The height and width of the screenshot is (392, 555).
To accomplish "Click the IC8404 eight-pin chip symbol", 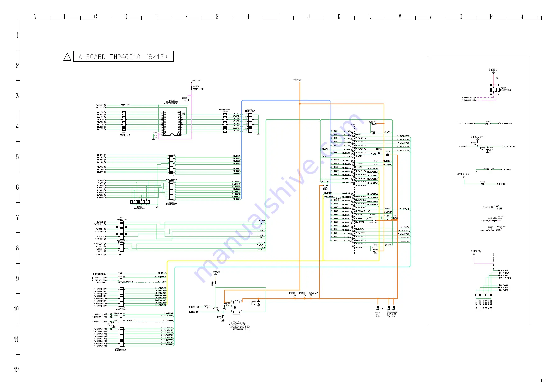I will click(237, 306).
